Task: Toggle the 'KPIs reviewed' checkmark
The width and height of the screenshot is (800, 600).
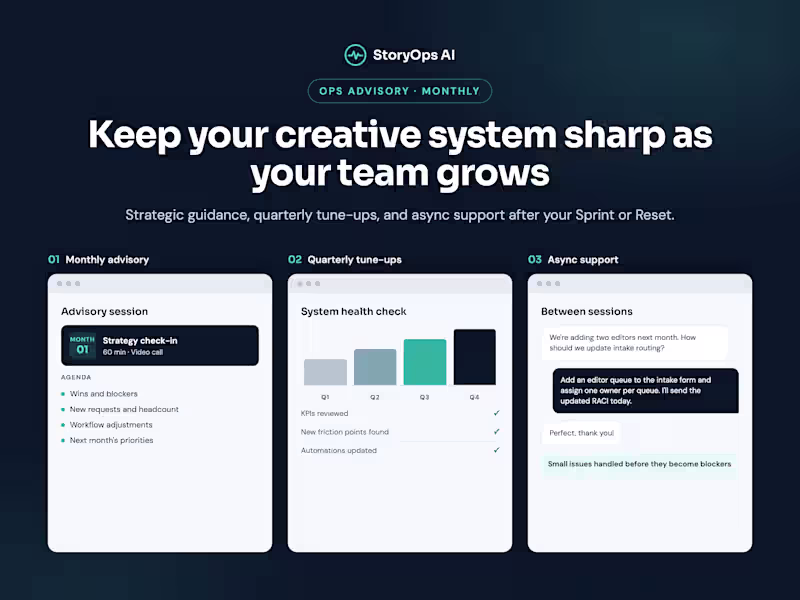Action: (496, 413)
